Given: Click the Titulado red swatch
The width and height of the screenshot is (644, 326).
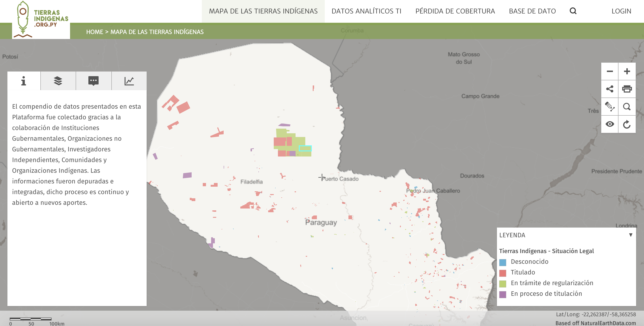Looking at the screenshot, I should pyautogui.click(x=502, y=273).
